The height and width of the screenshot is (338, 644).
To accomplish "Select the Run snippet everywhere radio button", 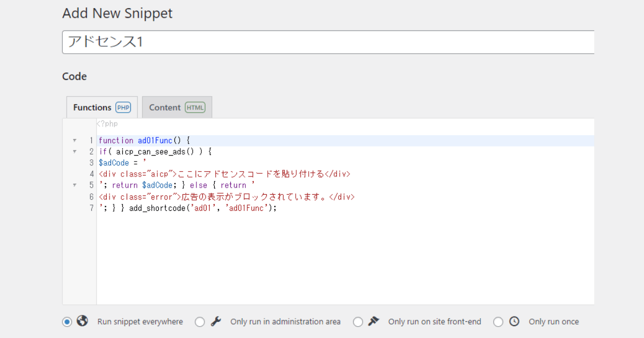I will [x=67, y=321].
